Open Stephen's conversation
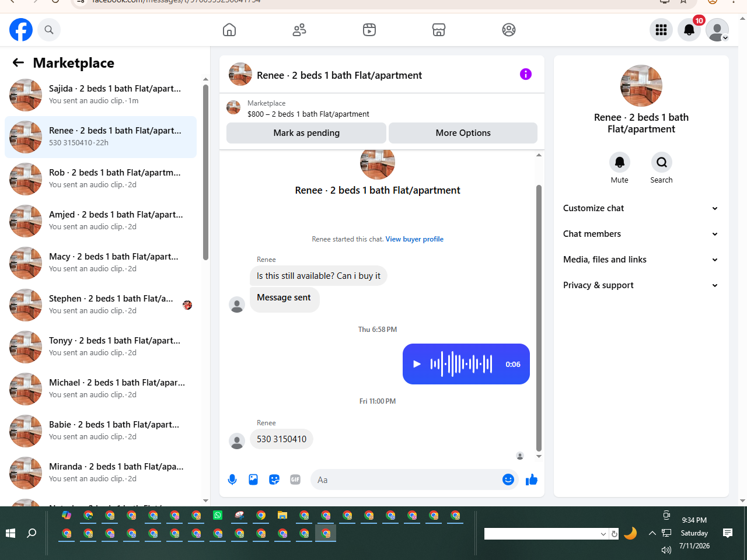This screenshot has height=560, width=747. (x=101, y=305)
